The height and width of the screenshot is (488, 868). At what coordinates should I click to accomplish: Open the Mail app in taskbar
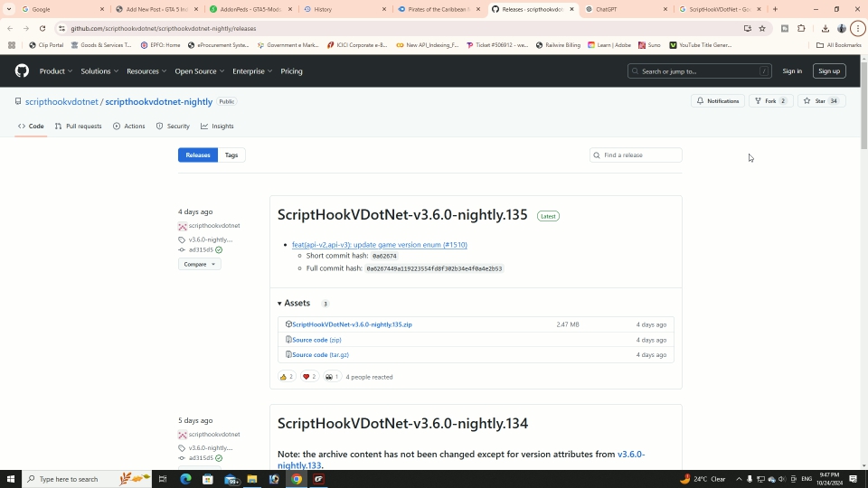[x=231, y=479]
